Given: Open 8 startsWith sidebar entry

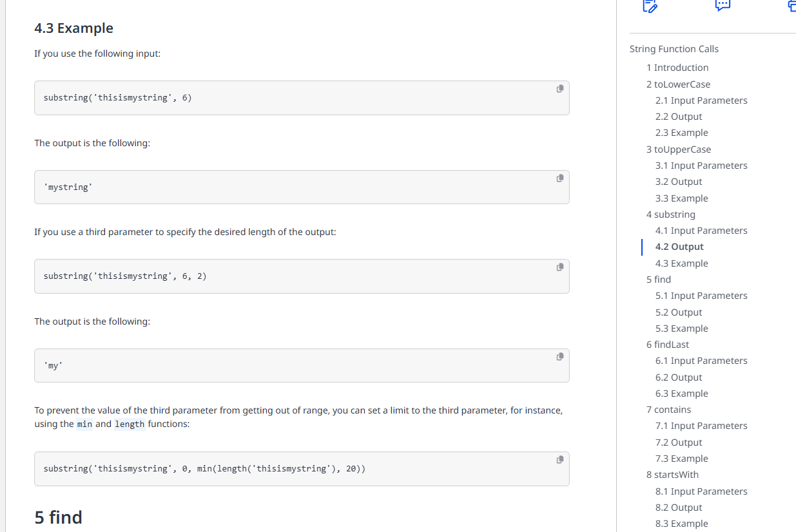Looking at the screenshot, I should (x=672, y=475).
